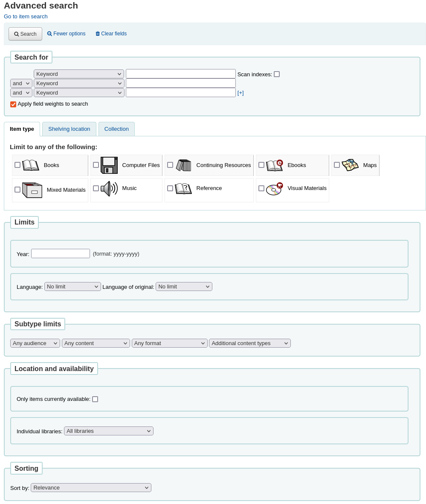Click the Music speaker icon

pyautogui.click(x=109, y=188)
